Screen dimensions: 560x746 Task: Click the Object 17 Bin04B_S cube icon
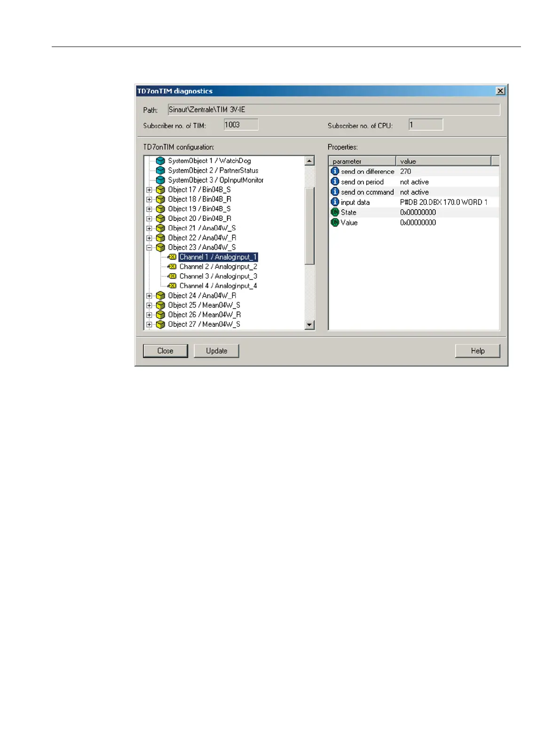point(160,189)
